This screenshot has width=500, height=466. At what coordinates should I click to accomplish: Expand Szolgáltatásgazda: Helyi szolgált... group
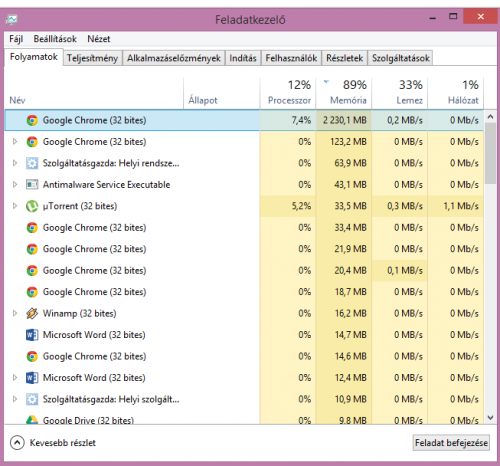pyautogui.click(x=15, y=399)
